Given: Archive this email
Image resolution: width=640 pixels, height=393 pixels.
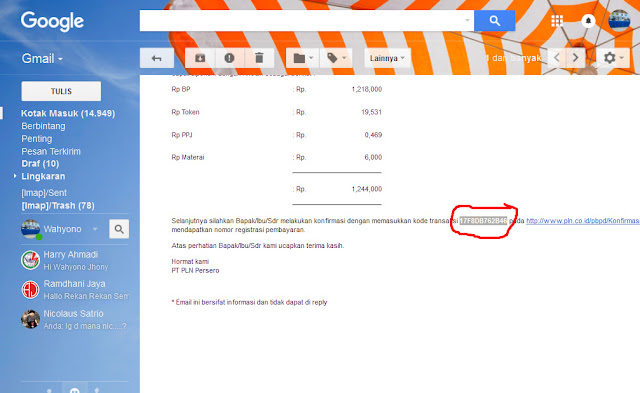Looking at the screenshot, I should point(200,58).
